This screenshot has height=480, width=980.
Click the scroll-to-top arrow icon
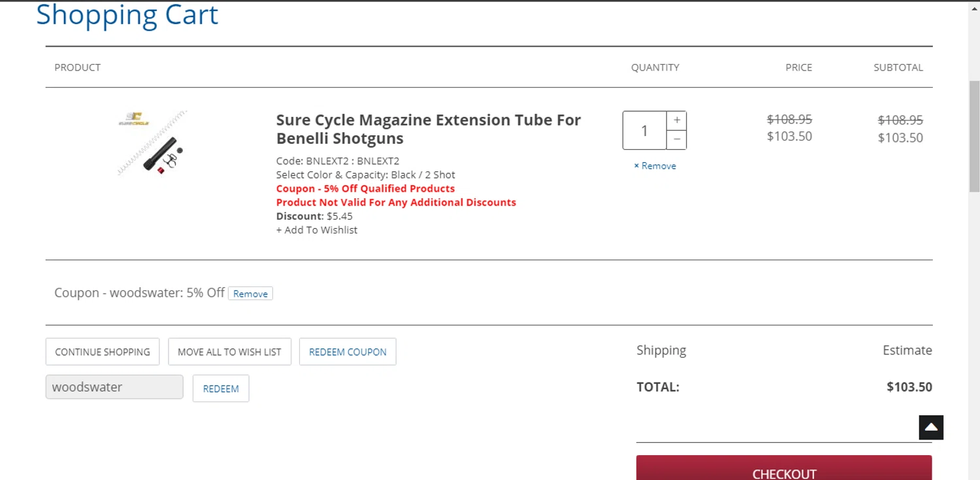pos(931,428)
